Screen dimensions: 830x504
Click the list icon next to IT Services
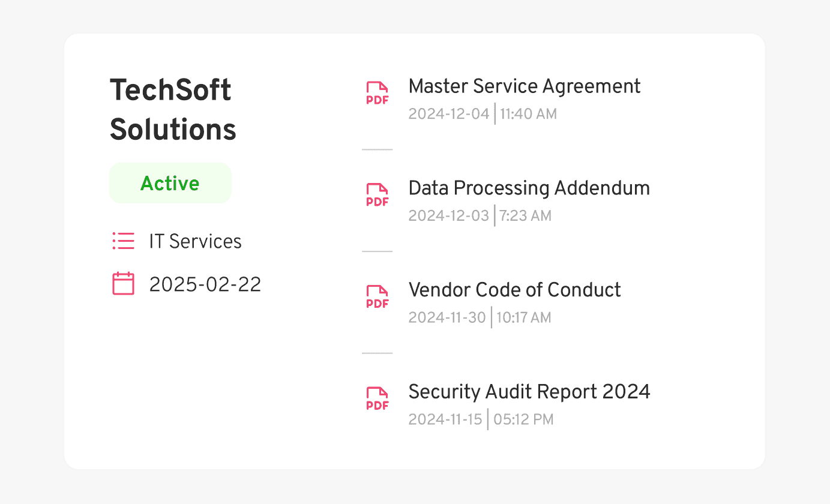pos(123,241)
